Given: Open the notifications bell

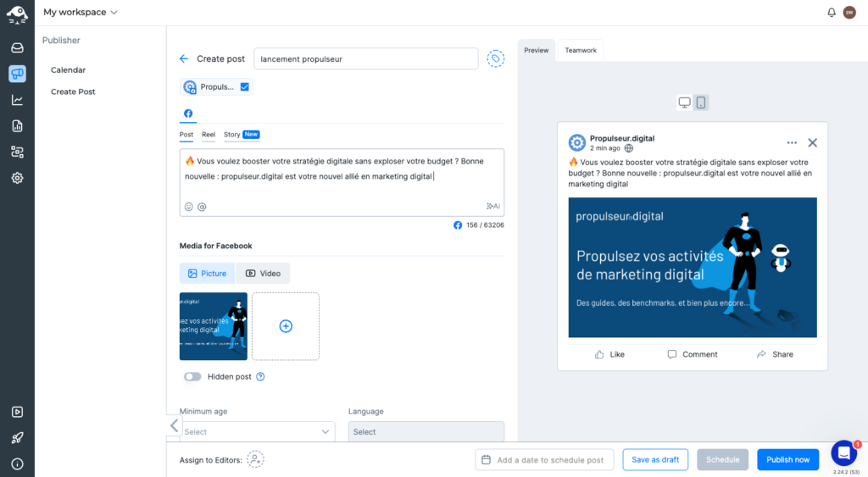Looking at the screenshot, I should click(832, 12).
